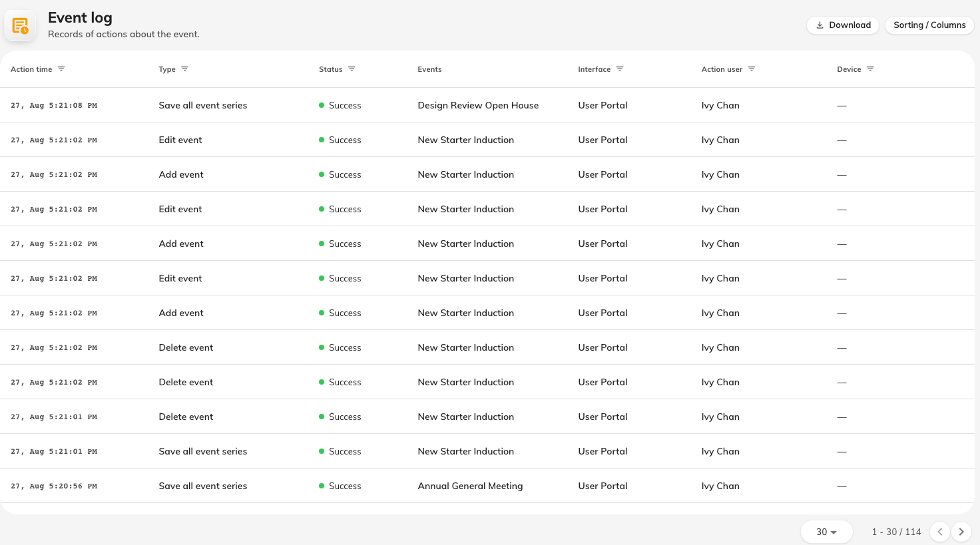Click Save all event series at 5:21:08
Viewport: 980px width, 545px height.
(x=202, y=105)
